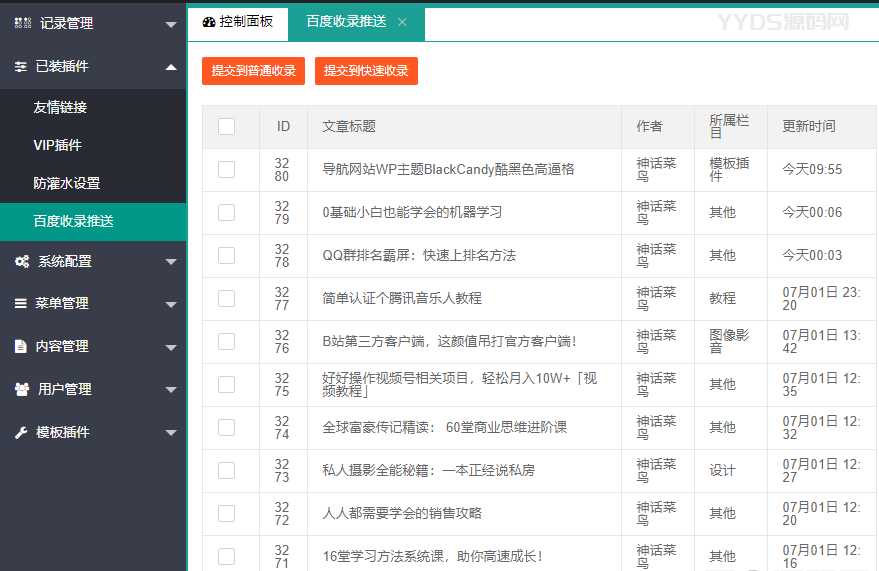The image size is (879, 571).
Task: Click the dashboard icon on 控制面板 tab
Action: tap(208, 21)
